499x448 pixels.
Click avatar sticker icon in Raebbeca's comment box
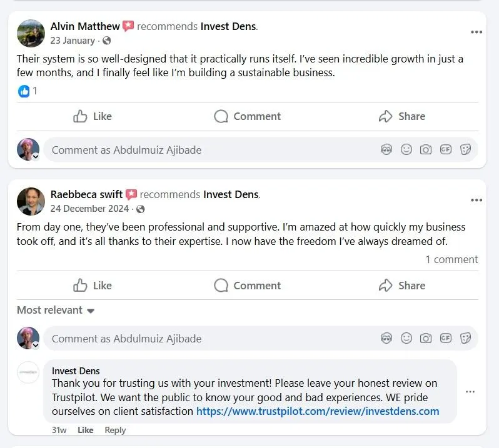386,339
